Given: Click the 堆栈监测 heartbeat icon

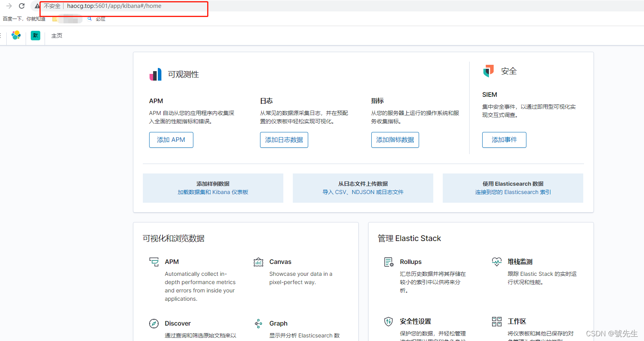Looking at the screenshot, I should [497, 262].
